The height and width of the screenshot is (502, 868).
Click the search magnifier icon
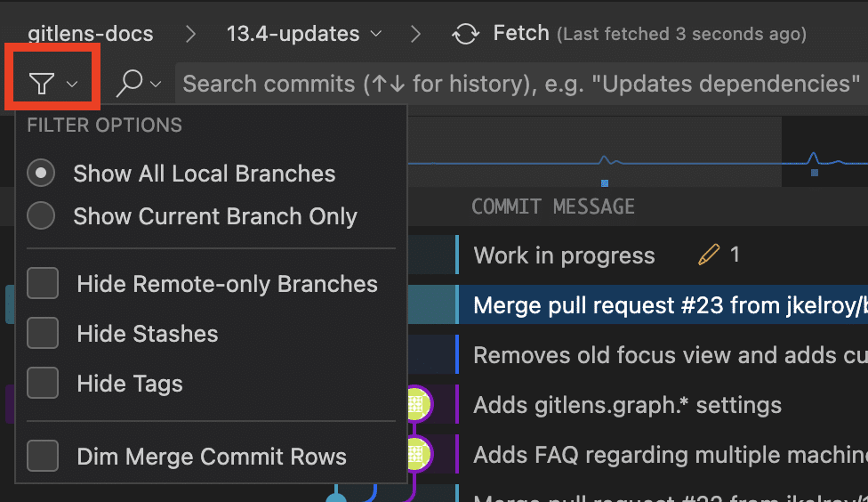tap(130, 84)
